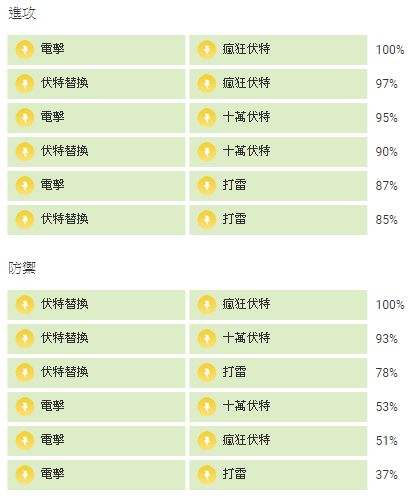Click the 37% rating in the defense list
The image size is (412, 499).
(x=387, y=475)
